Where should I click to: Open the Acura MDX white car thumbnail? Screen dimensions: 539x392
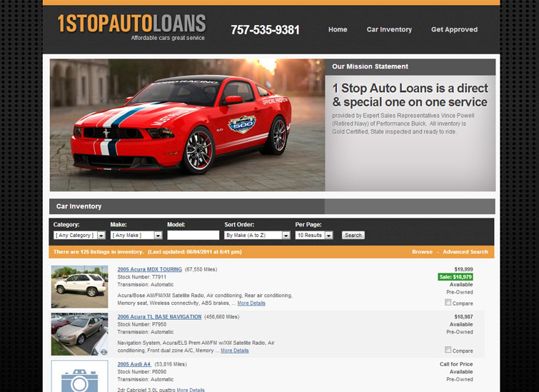point(79,286)
